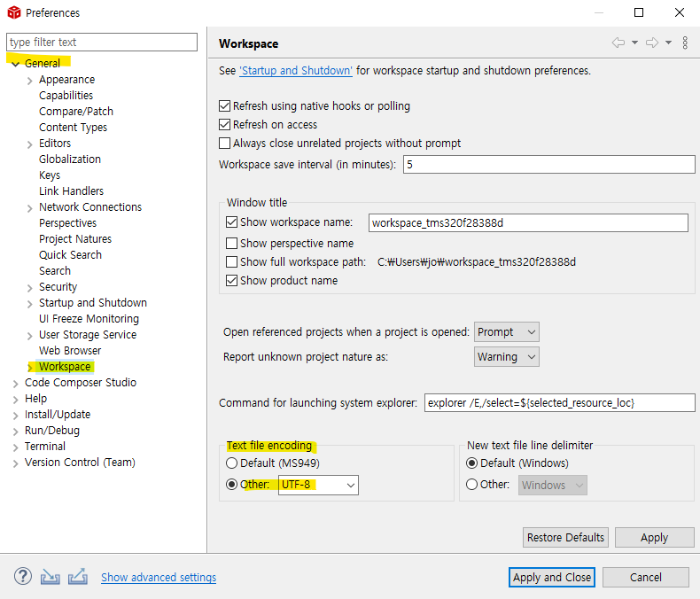Expand the Security tree node
The image size is (700, 599).
click(x=30, y=288)
